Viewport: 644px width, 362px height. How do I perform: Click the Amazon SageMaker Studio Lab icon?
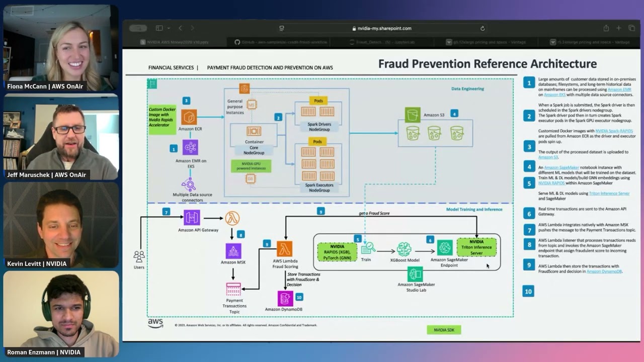point(415,274)
